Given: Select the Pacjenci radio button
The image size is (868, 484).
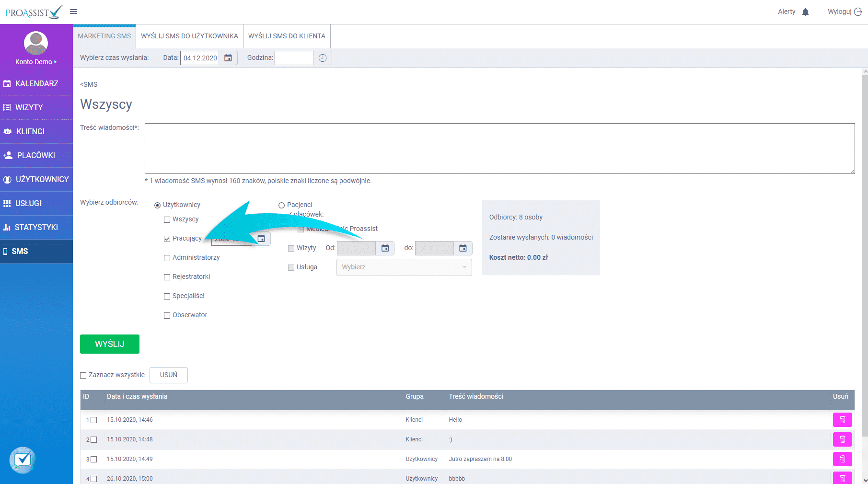Looking at the screenshot, I should pos(281,205).
